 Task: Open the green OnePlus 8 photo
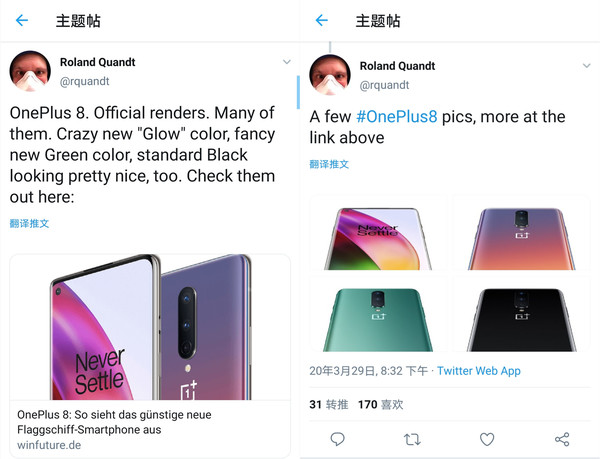(378, 314)
